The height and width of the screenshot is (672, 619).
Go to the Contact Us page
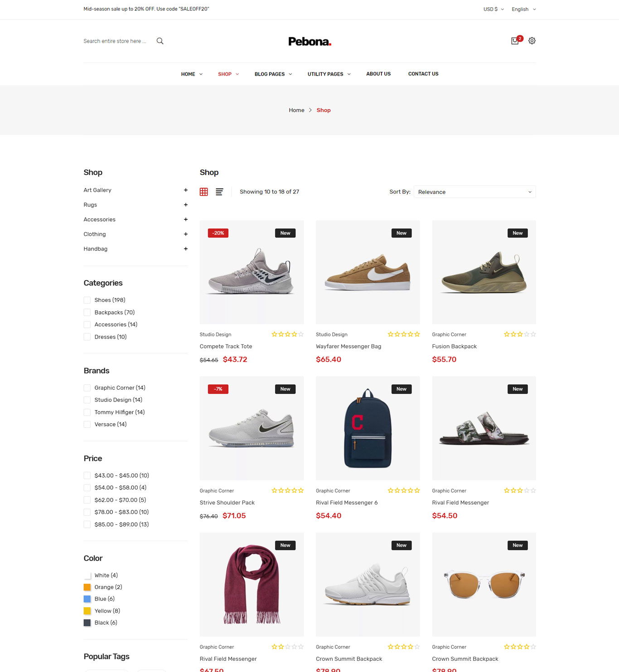(x=423, y=74)
